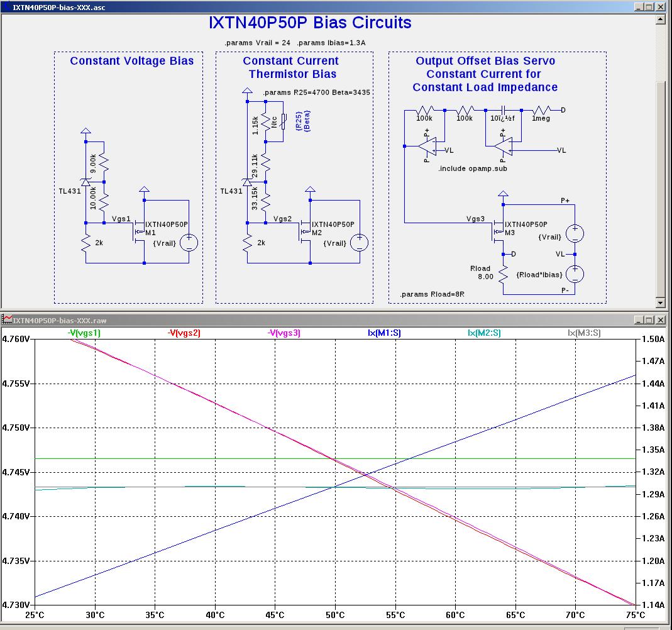Click the 1.50A right axis label

pos(653,339)
